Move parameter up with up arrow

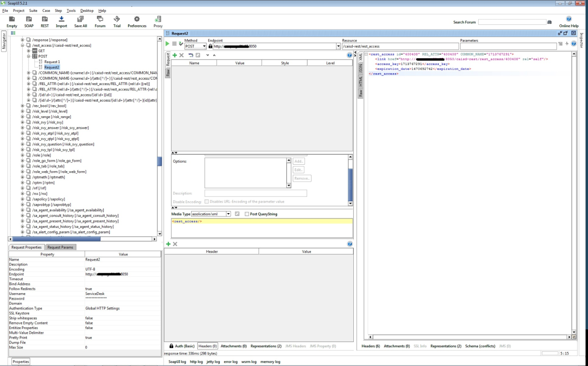tap(214, 55)
